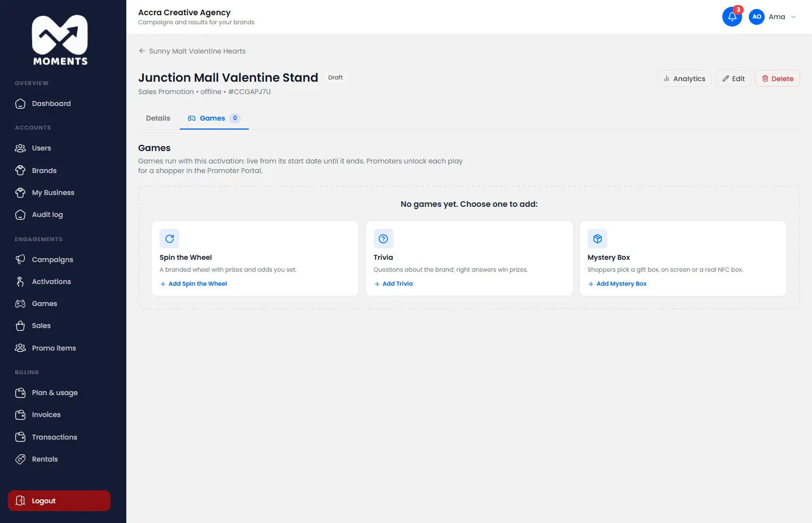The image size is (812, 523).
Task: Click the red Logout button
Action: tap(59, 500)
